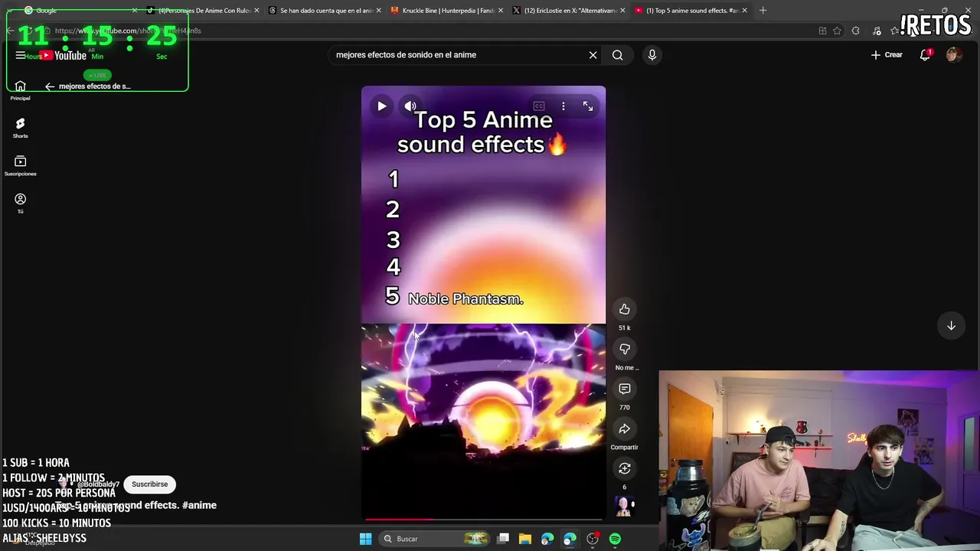This screenshot has height=551, width=980.
Task: Click the Short's red progress bar
Action: click(x=483, y=520)
